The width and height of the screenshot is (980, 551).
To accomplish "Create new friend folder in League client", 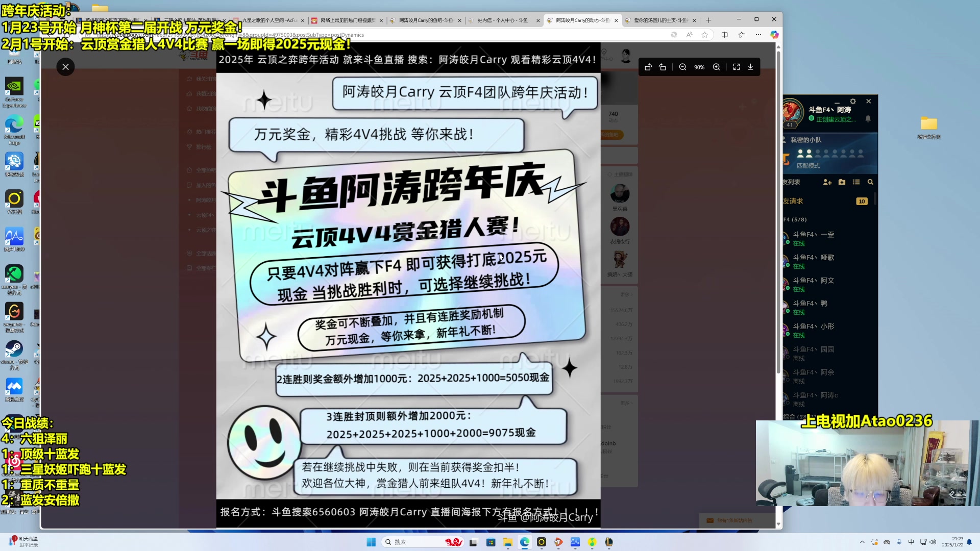I will point(842,182).
